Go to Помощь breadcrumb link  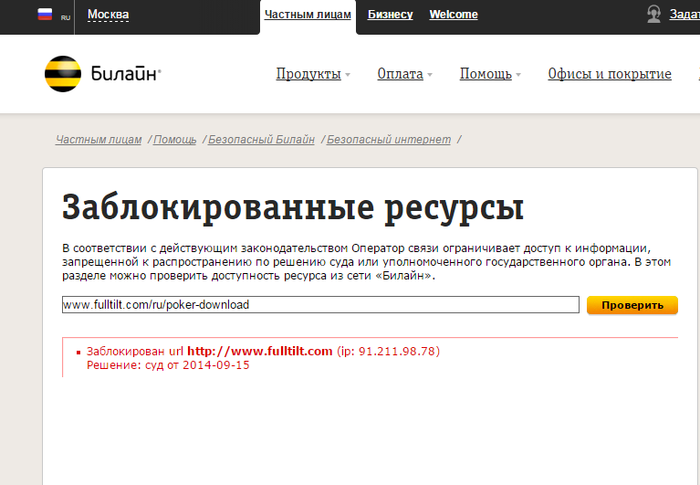[x=175, y=140]
